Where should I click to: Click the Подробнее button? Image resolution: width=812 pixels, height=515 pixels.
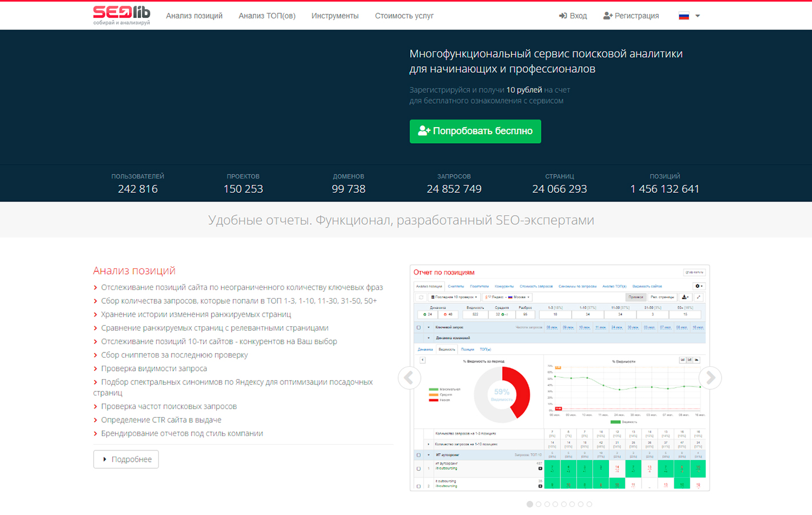pyautogui.click(x=126, y=459)
